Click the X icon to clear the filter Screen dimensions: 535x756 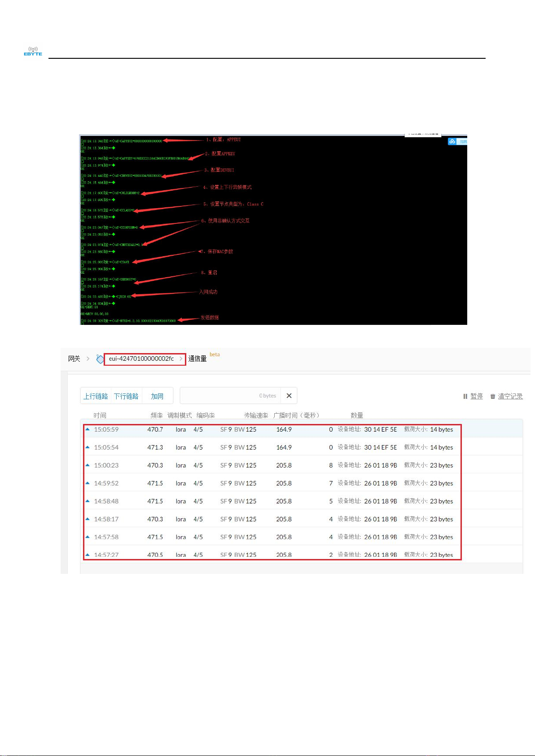click(289, 396)
